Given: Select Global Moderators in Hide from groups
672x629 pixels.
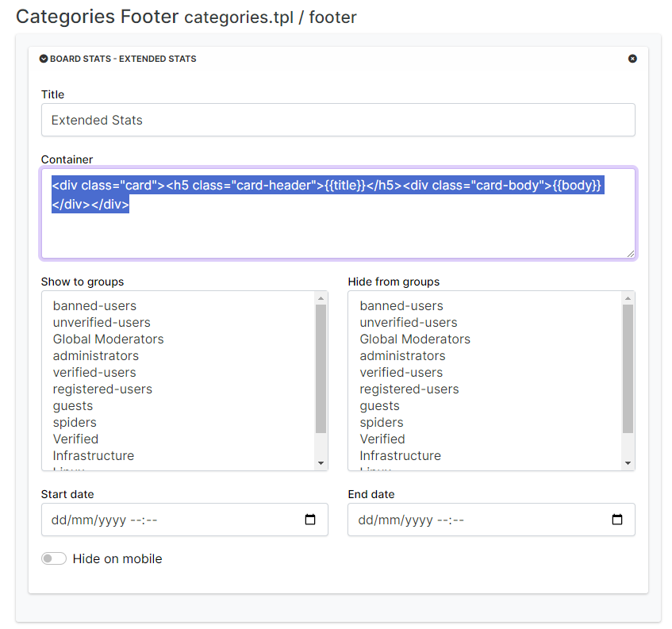Looking at the screenshot, I should point(415,339).
